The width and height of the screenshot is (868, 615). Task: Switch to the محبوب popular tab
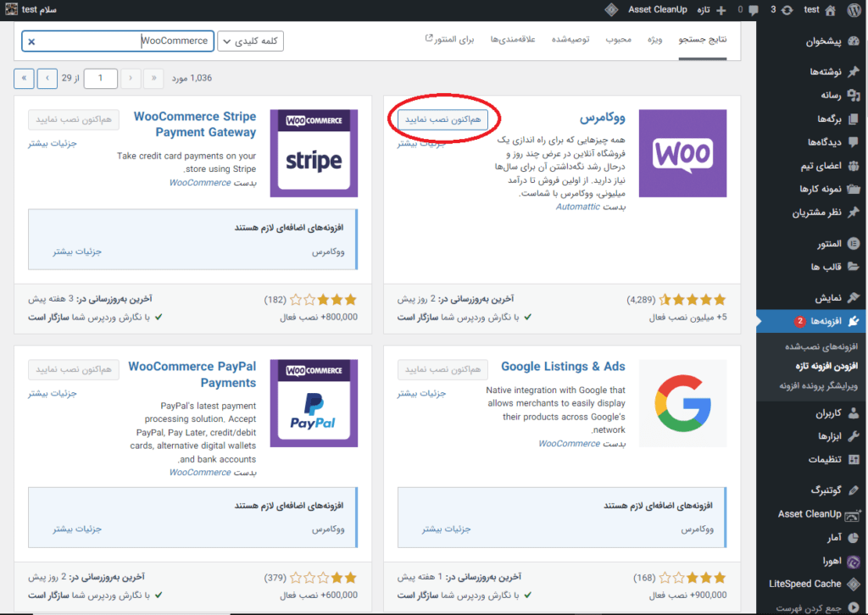tap(618, 40)
